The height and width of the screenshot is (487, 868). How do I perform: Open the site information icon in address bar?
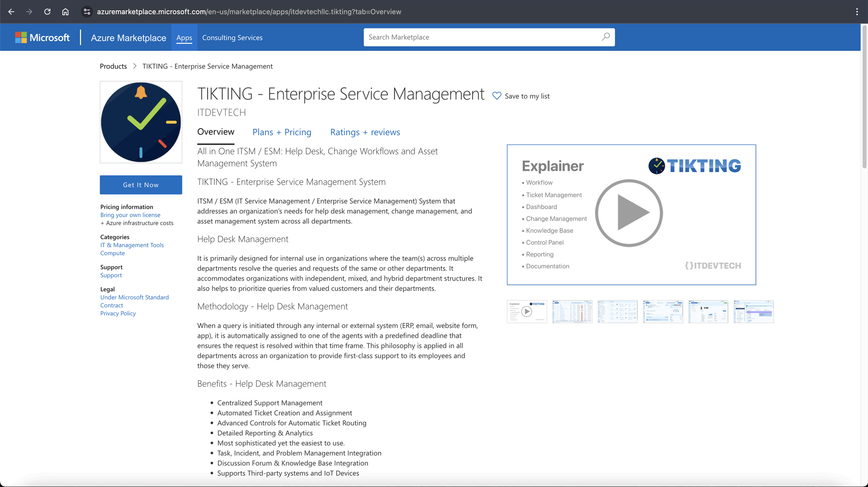87,12
